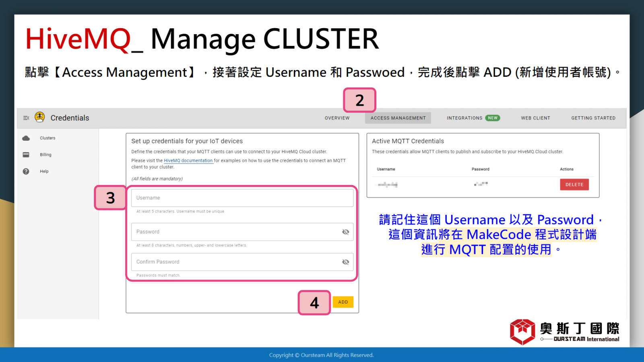Click the Actions column header
This screenshot has width=644, height=362.
pos(567,169)
